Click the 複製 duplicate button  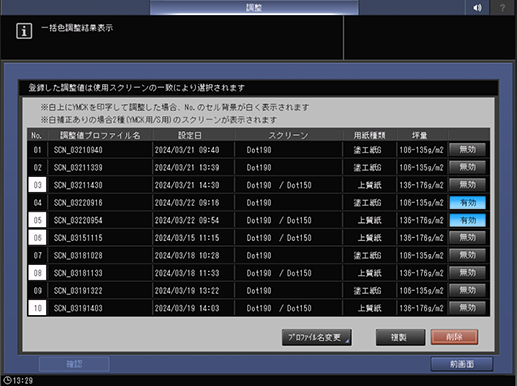coord(400,337)
